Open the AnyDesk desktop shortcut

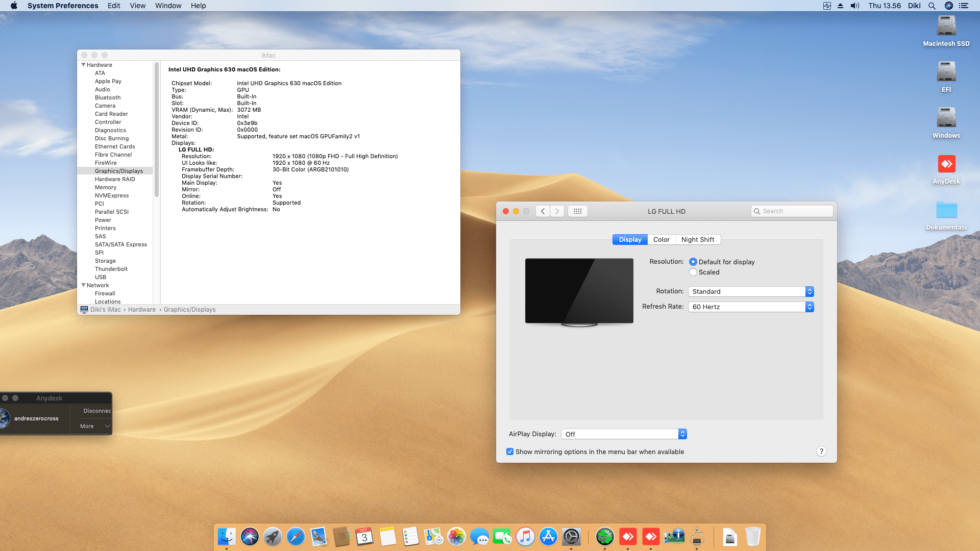(946, 164)
